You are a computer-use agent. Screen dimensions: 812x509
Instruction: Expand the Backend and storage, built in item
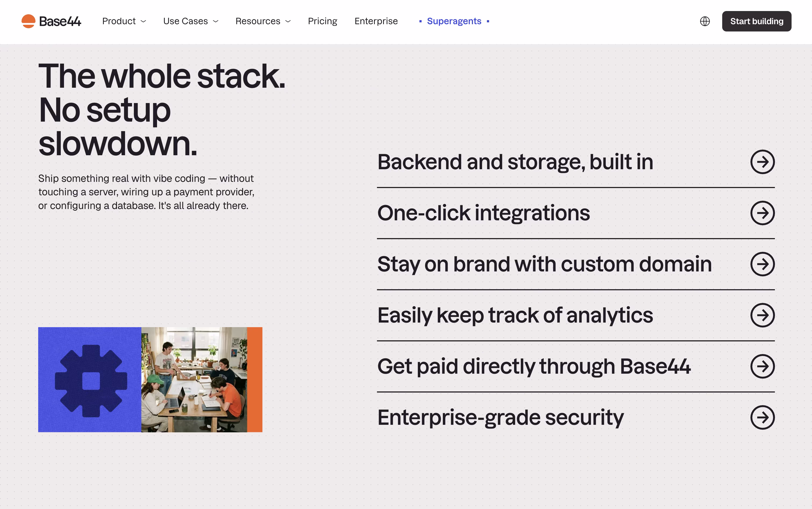576,162
